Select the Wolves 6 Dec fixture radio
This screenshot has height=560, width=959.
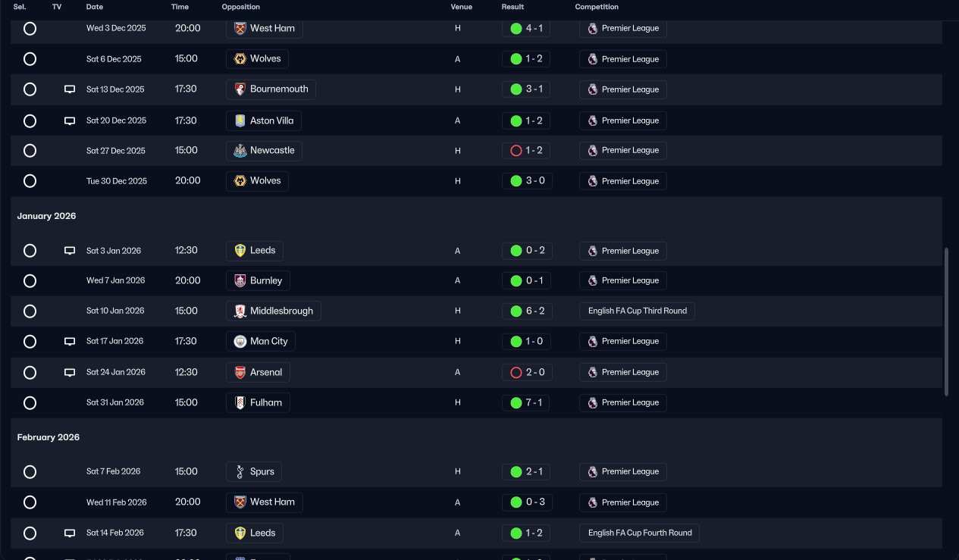point(30,59)
